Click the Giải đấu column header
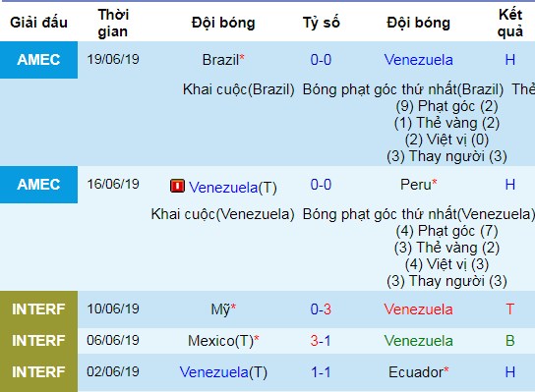This screenshot has width=535, height=392. [x=38, y=23]
